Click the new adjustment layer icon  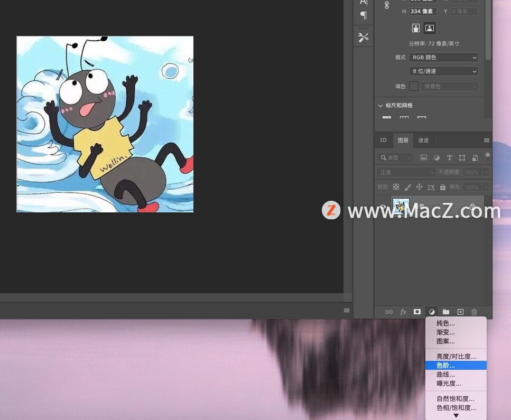(x=432, y=312)
